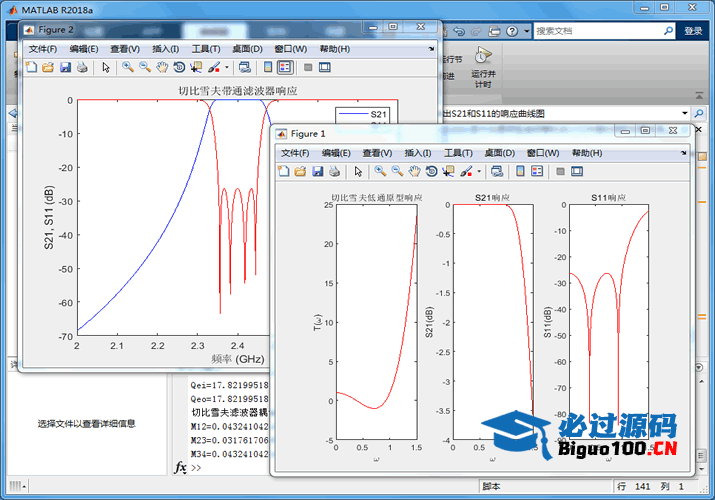Open 文件(F) menu in Figure 2
The image size is (715, 500).
[x=43, y=49]
